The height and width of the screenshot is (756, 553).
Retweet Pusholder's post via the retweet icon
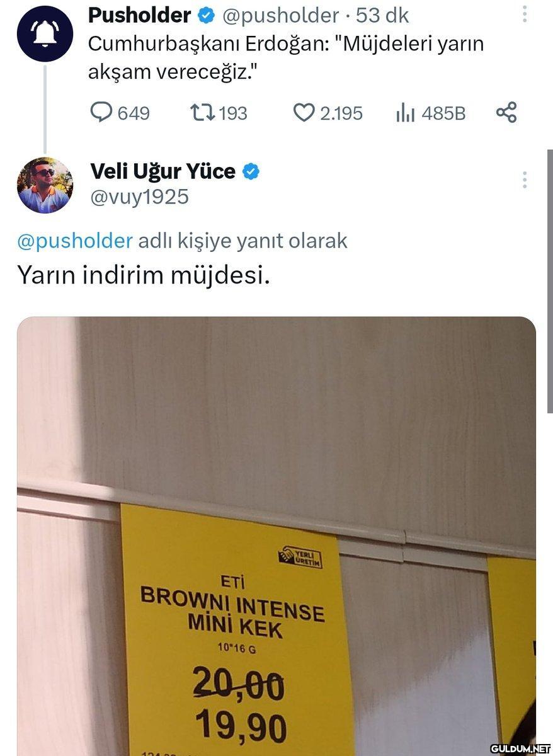(203, 113)
